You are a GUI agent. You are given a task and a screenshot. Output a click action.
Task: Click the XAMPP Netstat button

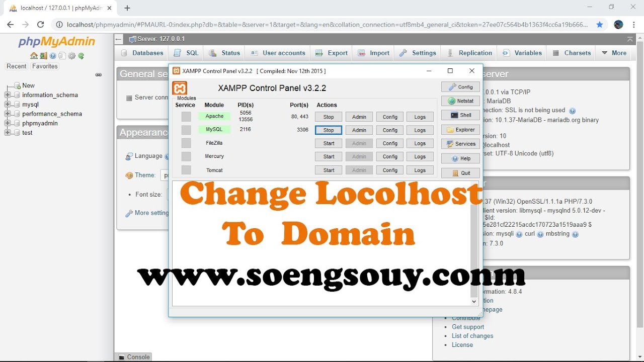tap(460, 101)
